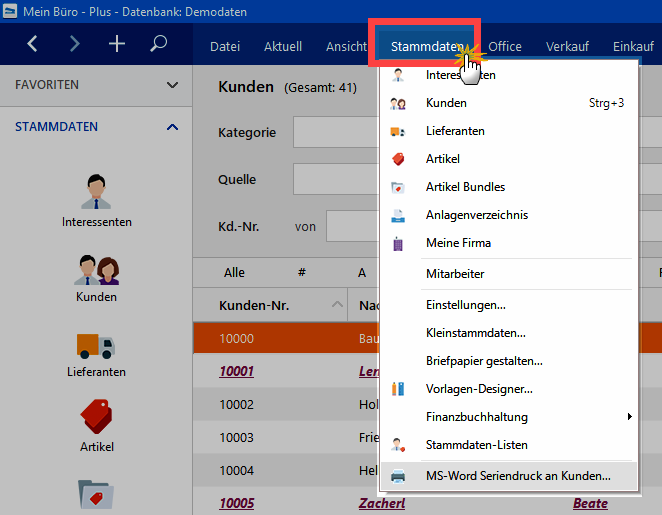The image size is (662, 515).
Task: Open the Einkauf menu
Action: 633,46
